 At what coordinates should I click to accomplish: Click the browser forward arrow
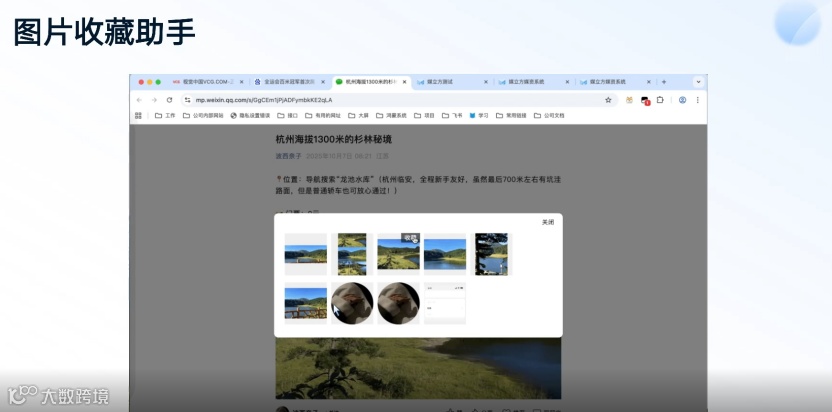[154, 100]
